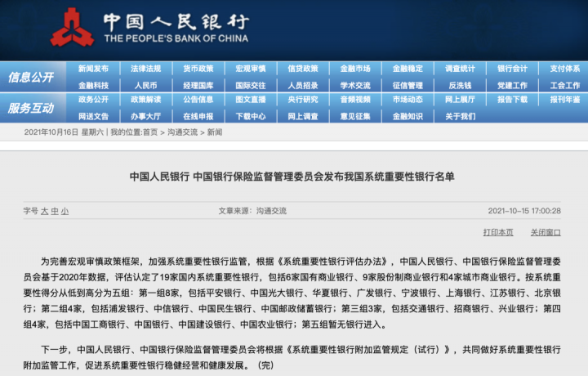Go to 国际交往 page
Viewport: 588px width, 376px height.
[x=251, y=86]
